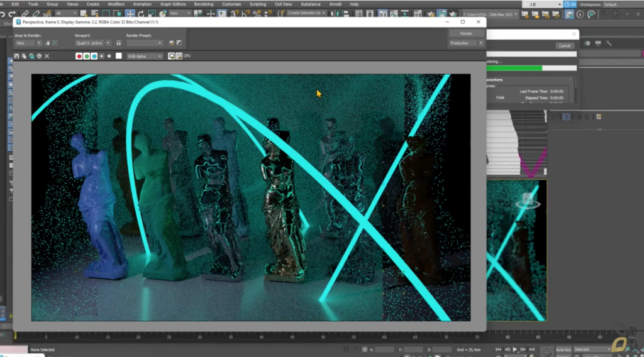The image size is (644, 357).
Task: Open the Tools menu
Action: (x=33, y=4)
